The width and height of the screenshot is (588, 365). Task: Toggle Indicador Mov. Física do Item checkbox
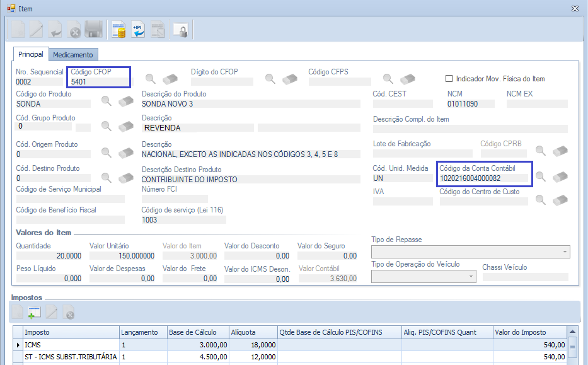tap(449, 79)
